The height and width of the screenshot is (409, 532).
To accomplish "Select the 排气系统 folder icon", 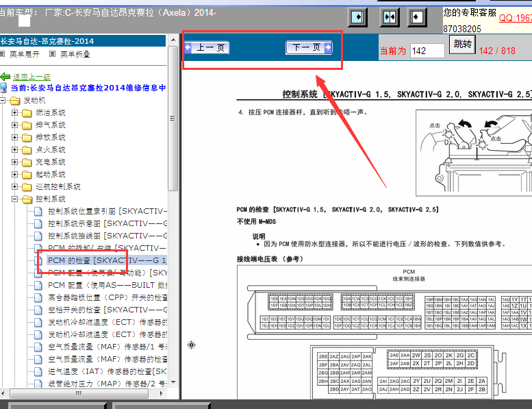I will (x=27, y=125).
